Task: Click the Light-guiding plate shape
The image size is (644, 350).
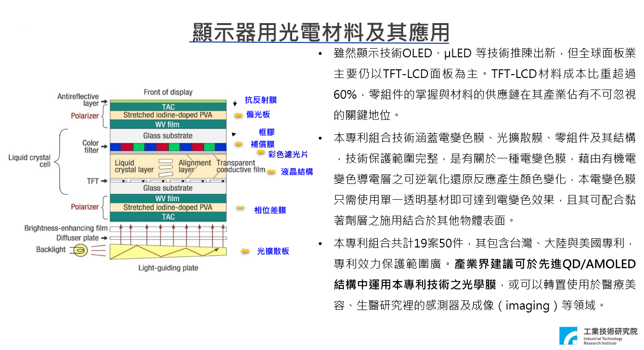Action: (166, 252)
